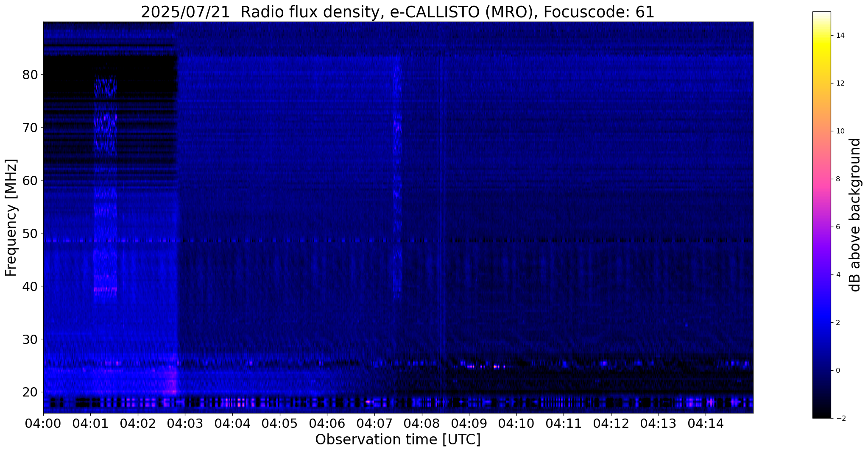The height and width of the screenshot is (452, 868).
Task: Click the 'Observation time [UTC]' axis label
Action: click(398, 440)
